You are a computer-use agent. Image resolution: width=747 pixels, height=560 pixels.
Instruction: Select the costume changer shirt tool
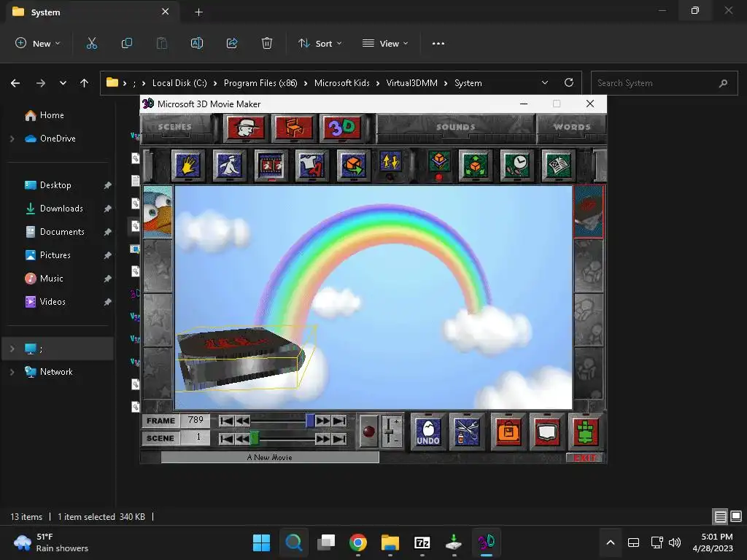(x=312, y=166)
